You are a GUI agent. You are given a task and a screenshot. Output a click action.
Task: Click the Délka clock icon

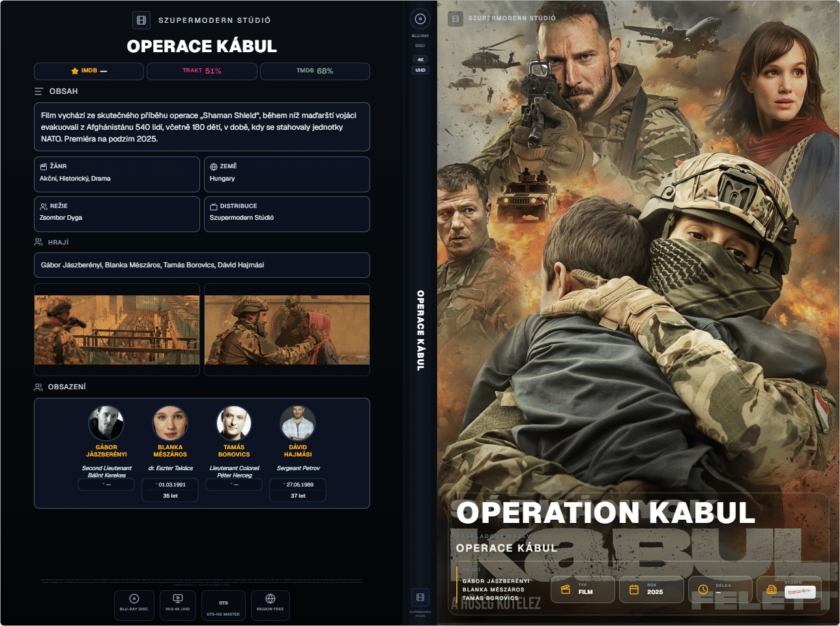point(703,589)
